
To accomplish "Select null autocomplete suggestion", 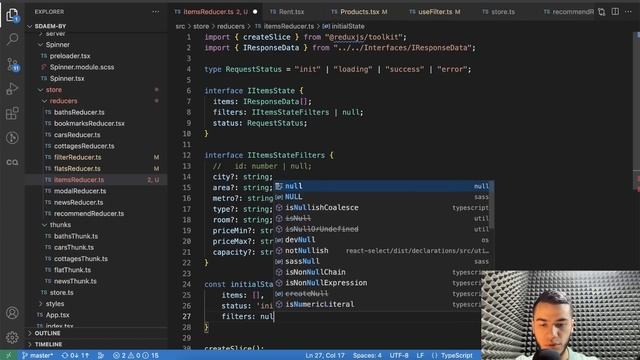I will 382,186.
